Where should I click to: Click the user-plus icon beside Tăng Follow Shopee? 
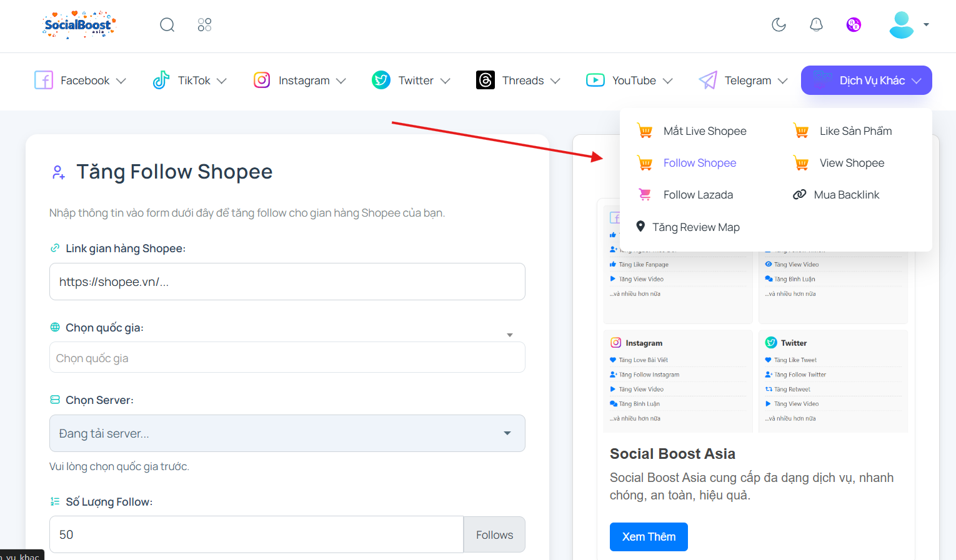coord(59,172)
